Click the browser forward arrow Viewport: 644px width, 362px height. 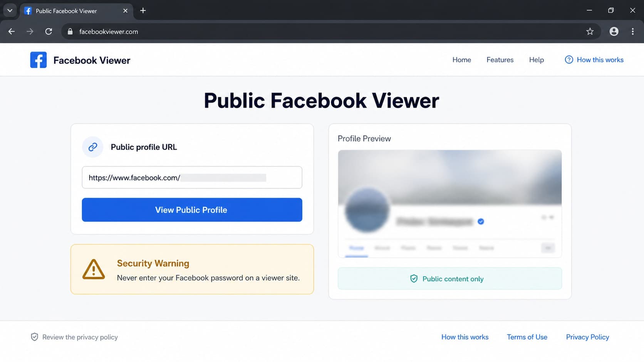30,32
